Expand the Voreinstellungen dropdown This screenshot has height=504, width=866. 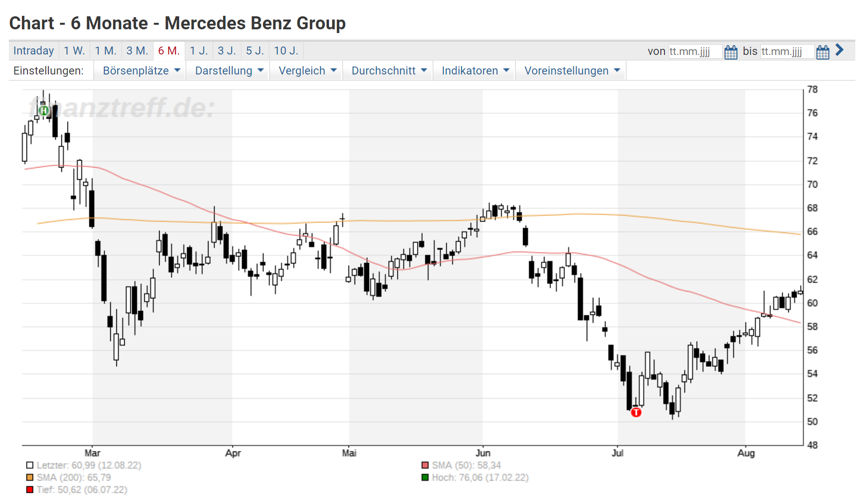[571, 71]
